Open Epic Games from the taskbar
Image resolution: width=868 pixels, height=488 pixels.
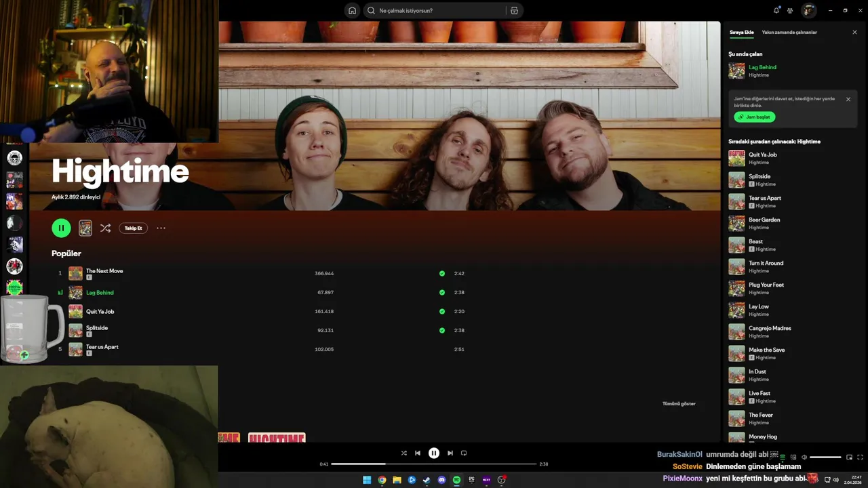pyautogui.click(x=471, y=480)
